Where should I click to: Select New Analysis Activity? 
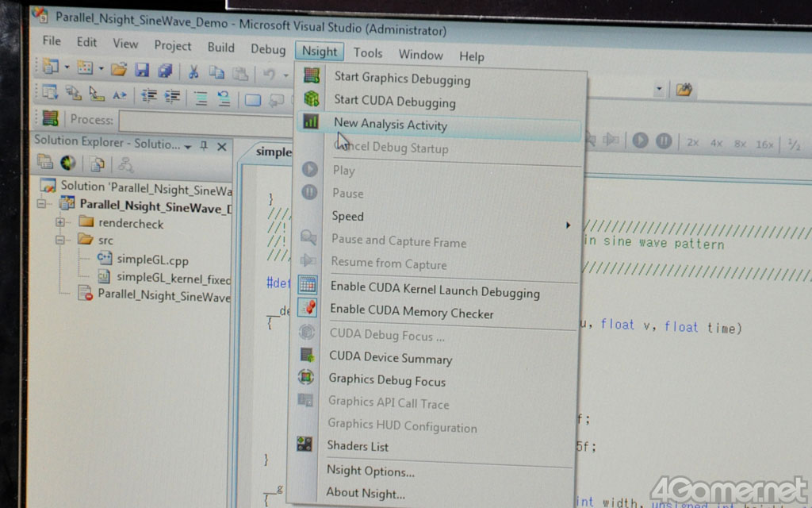(439, 125)
